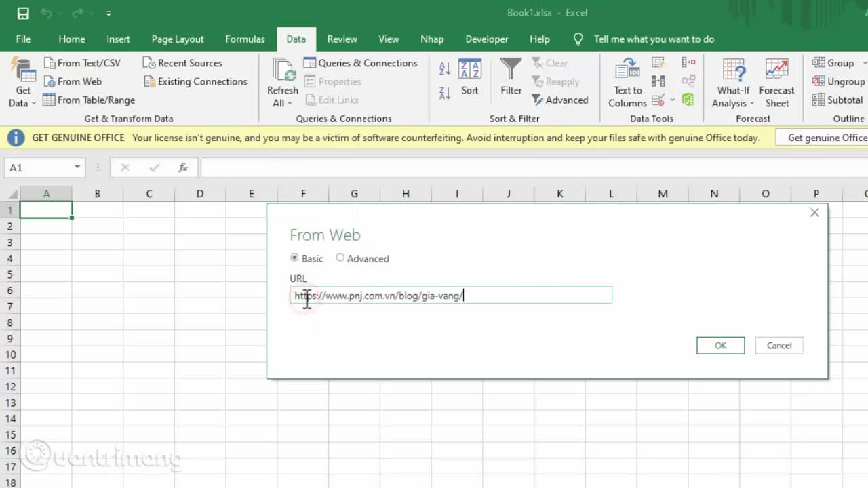Select From Table/Range
The height and width of the screenshot is (488, 868).
(x=89, y=100)
